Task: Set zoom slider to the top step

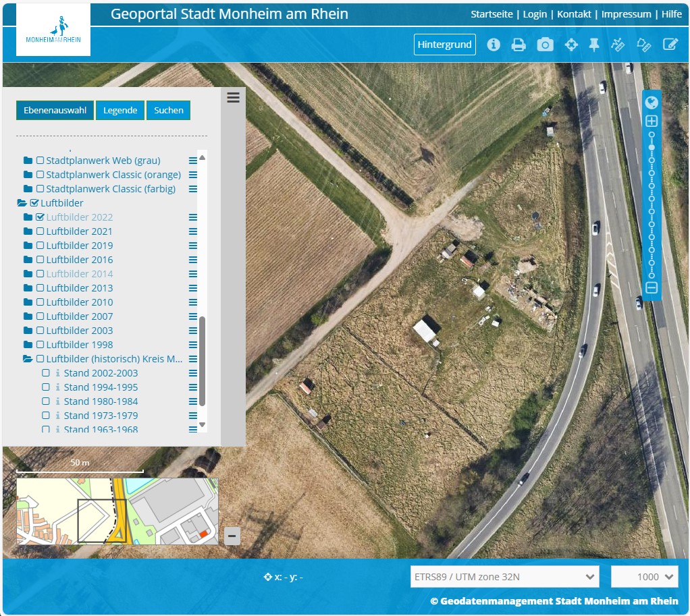Action: 652,134
